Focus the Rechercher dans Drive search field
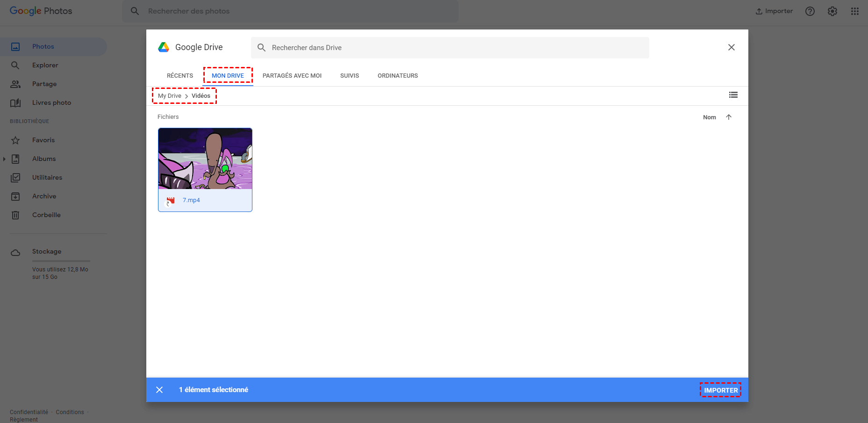 [x=450, y=48]
